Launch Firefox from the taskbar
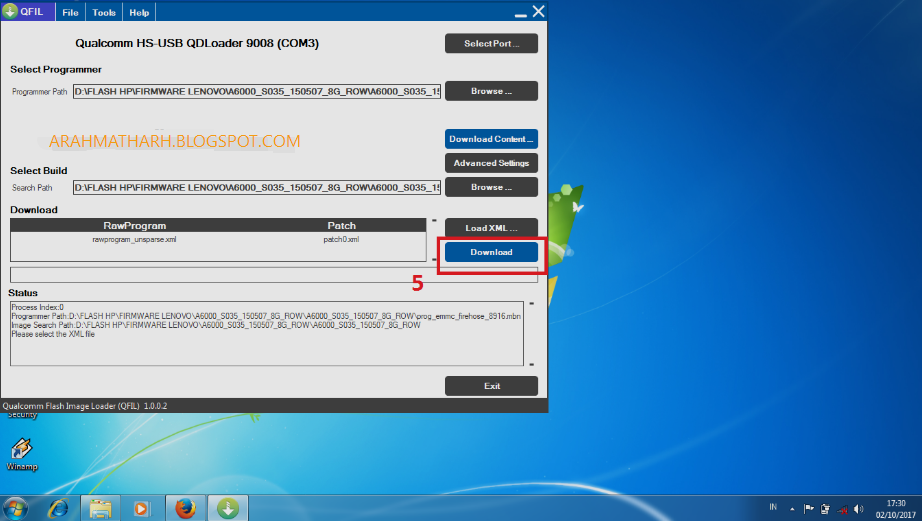The image size is (922, 521). pos(185,508)
